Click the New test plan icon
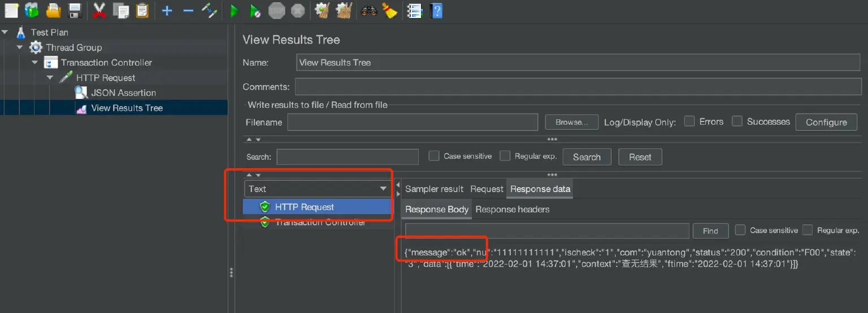The width and height of the screenshot is (868, 313). 11,10
